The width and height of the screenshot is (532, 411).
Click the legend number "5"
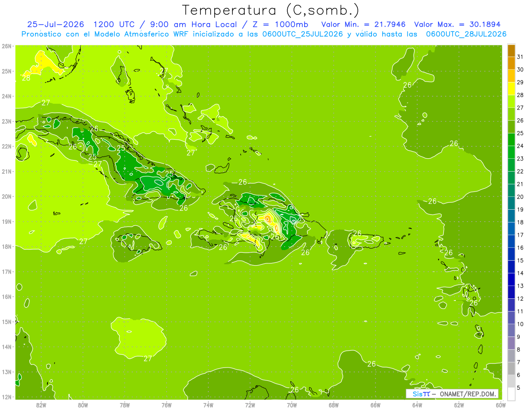[x=519, y=388]
